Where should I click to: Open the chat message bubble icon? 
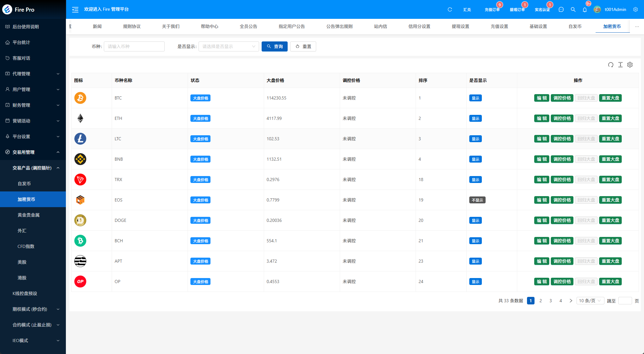tap(561, 10)
